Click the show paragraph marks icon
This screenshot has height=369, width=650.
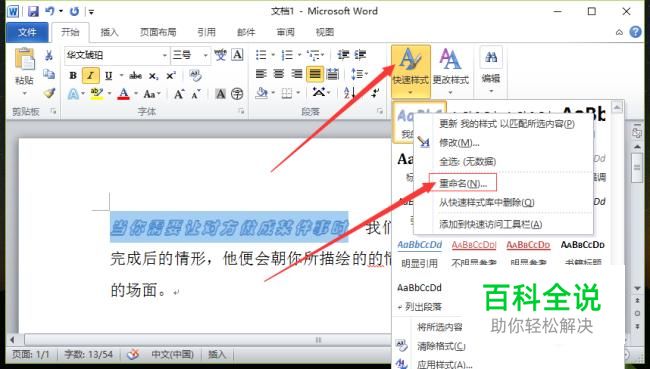375,93
